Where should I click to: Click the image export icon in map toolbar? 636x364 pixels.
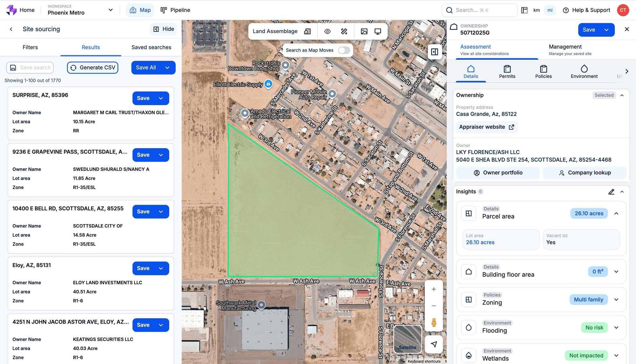(x=364, y=31)
